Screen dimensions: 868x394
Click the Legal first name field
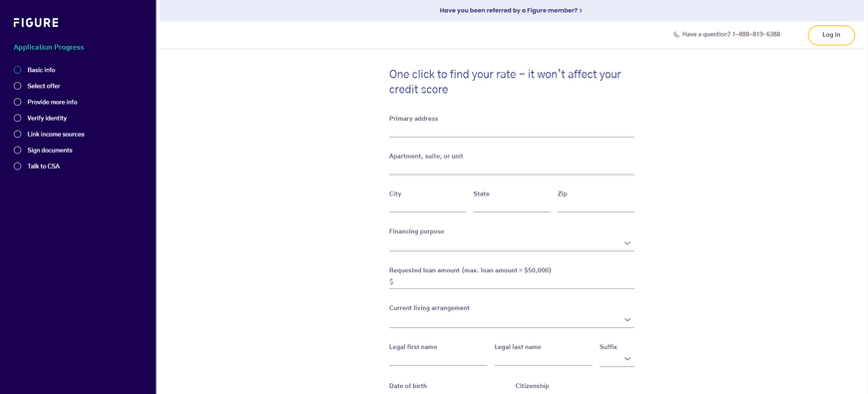pyautogui.click(x=438, y=358)
